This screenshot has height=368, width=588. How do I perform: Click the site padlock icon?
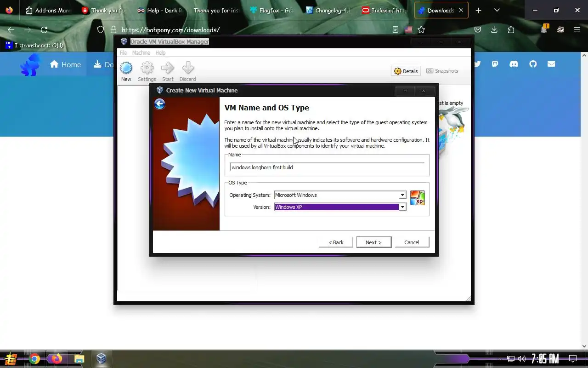tap(113, 30)
